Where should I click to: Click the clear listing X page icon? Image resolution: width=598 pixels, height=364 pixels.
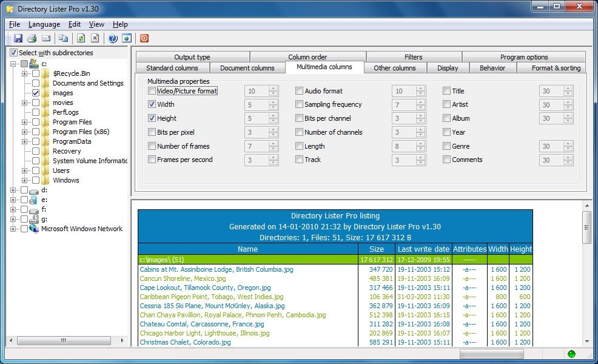pos(95,38)
